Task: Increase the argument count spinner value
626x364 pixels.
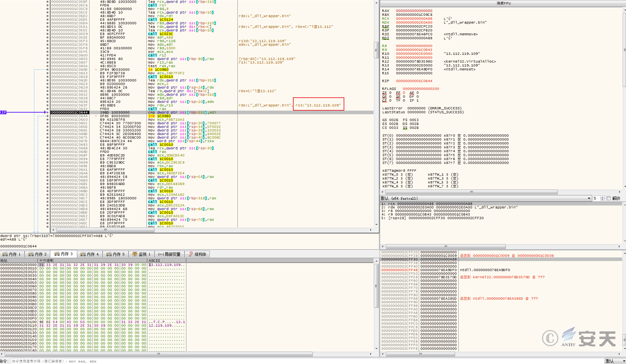Action: pos(602,197)
